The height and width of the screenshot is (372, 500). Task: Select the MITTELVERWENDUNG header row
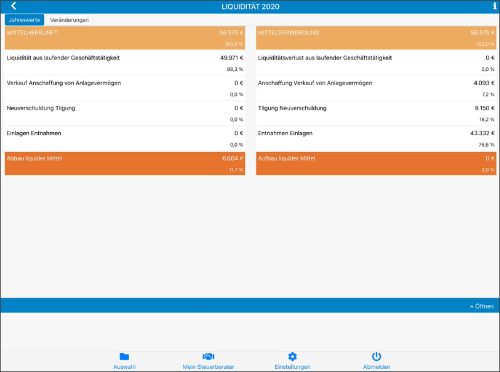(376, 38)
